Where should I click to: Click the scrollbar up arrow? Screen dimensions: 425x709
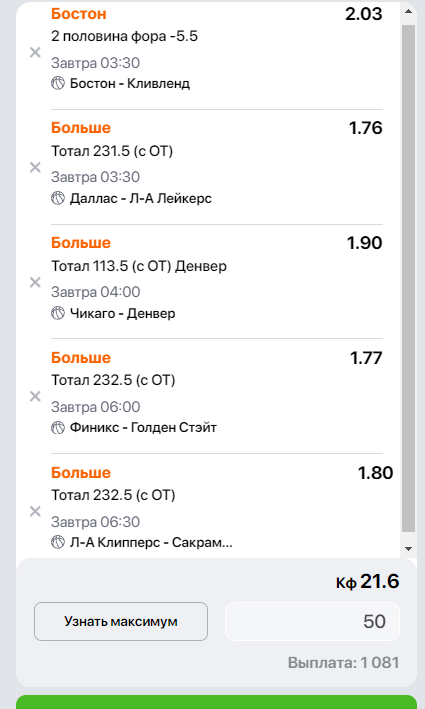click(409, 10)
